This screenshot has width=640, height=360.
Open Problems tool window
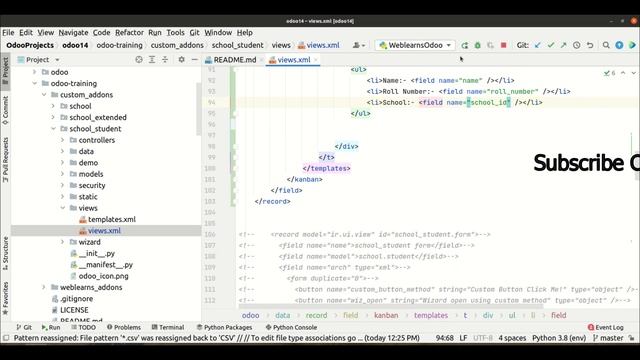(x=124, y=327)
